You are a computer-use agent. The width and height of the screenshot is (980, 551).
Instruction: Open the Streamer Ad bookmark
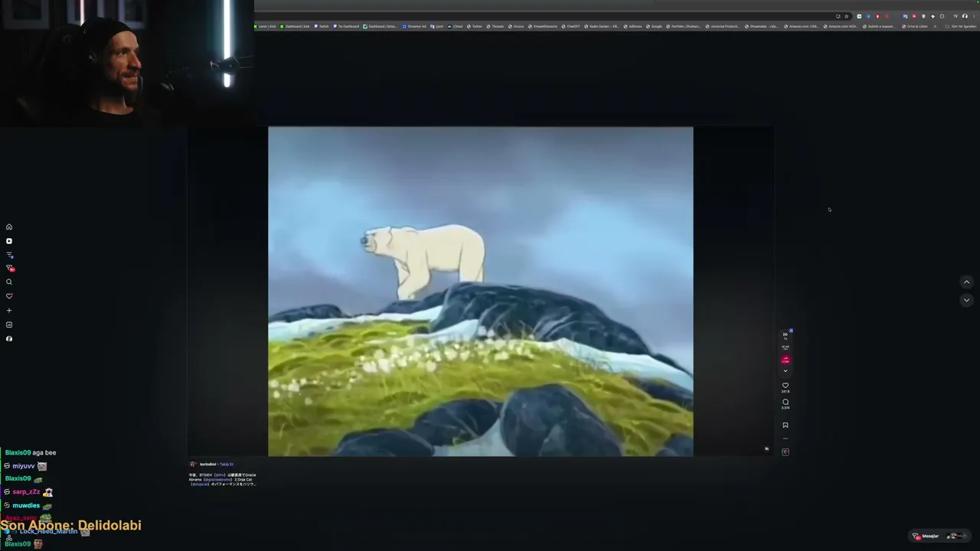414,27
